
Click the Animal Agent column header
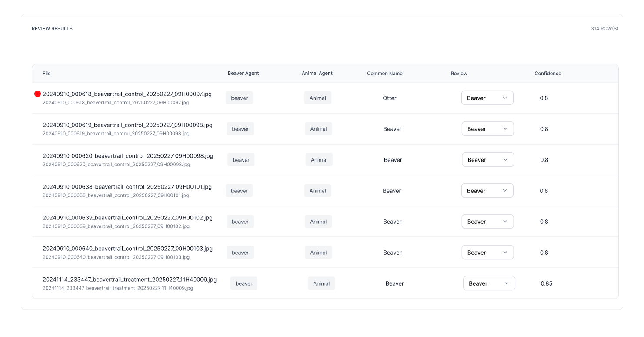click(x=317, y=74)
